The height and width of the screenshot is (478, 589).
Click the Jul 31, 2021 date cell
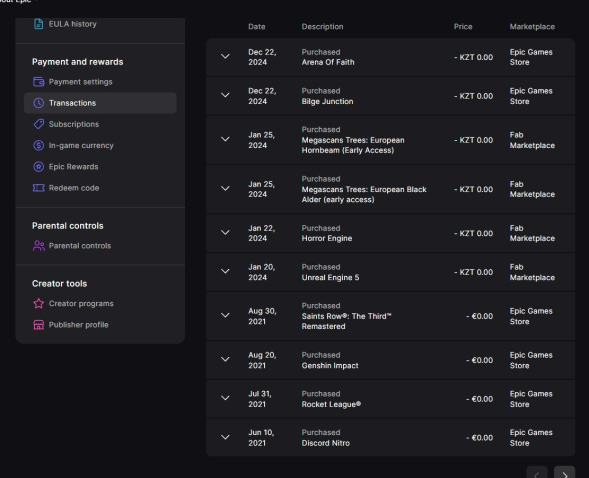260,399
